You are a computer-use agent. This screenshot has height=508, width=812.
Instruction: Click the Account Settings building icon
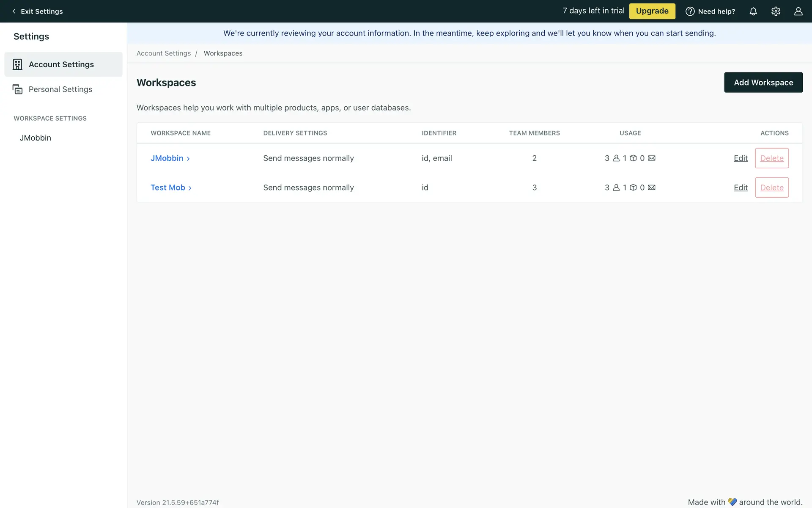click(17, 64)
